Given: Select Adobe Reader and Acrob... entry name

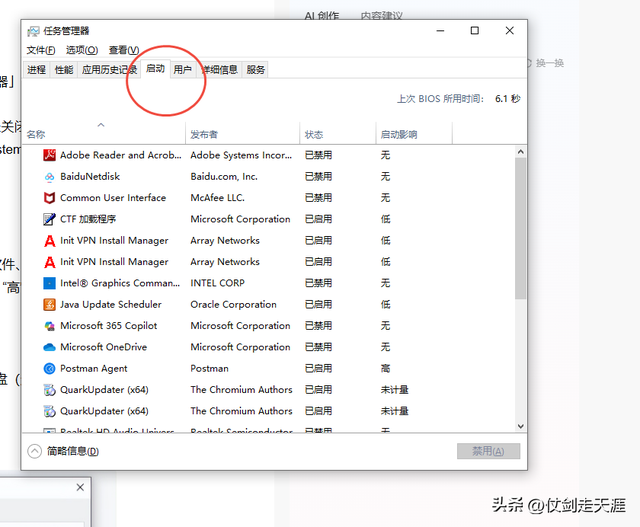Looking at the screenshot, I should point(121,156).
